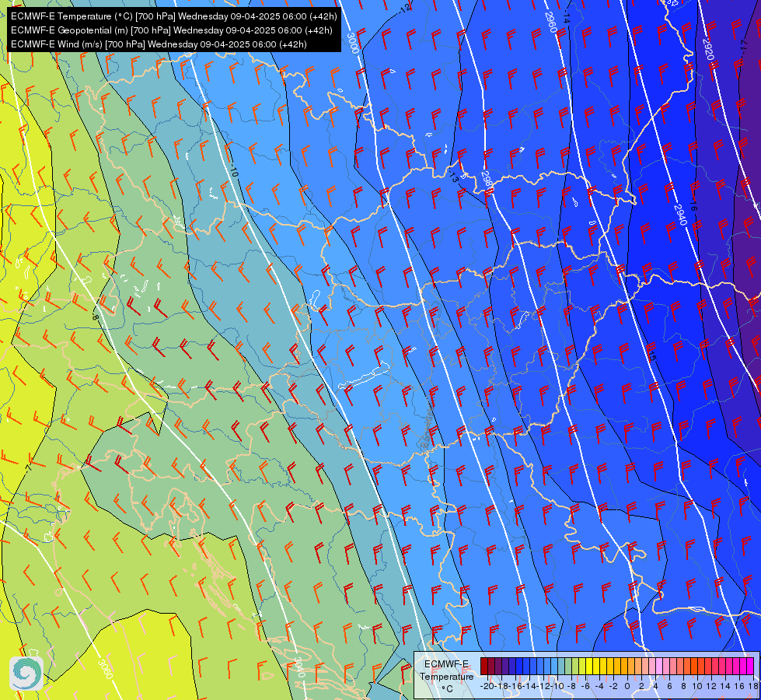Image resolution: width=761 pixels, height=700 pixels.
Task: Click the '10' tick label on the colorbar
Action: [x=697, y=686]
